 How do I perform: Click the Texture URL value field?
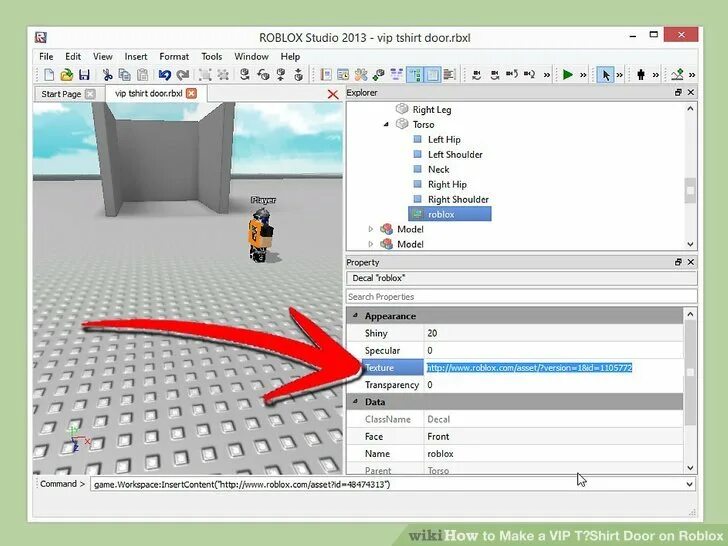[x=553, y=368]
